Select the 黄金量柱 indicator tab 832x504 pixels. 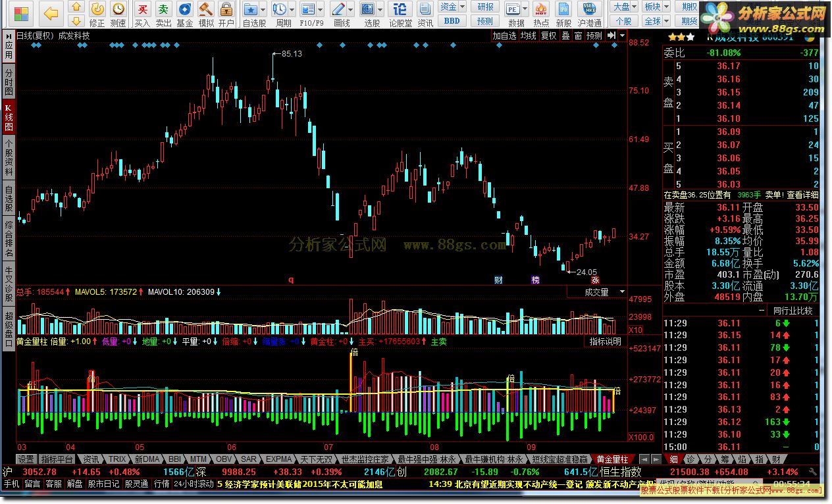(x=611, y=459)
